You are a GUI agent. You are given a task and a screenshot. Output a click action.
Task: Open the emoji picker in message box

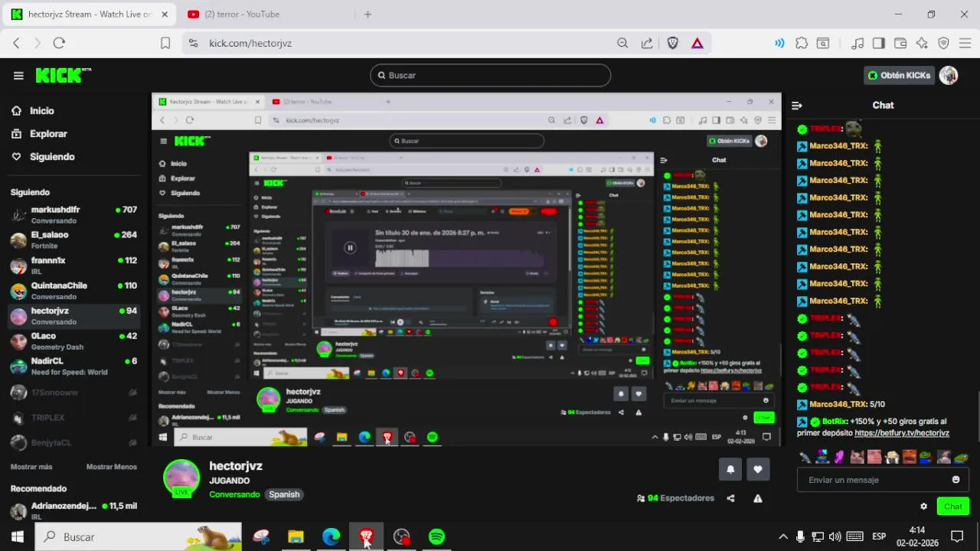[955, 480]
